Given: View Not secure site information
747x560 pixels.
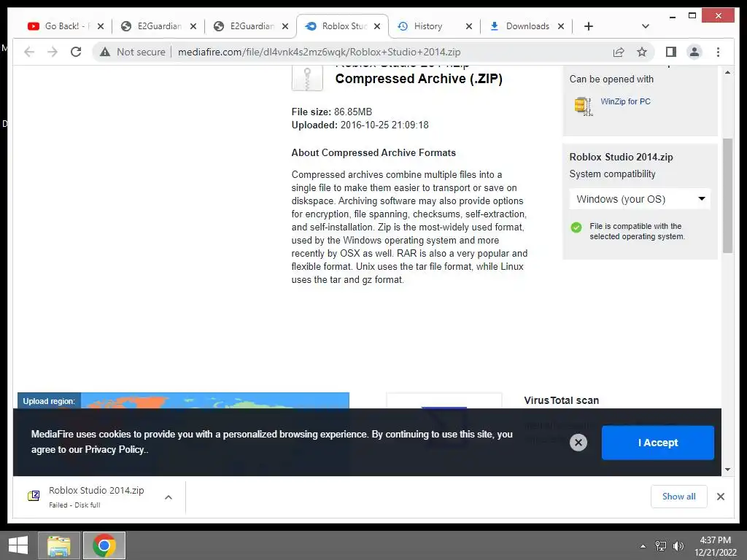Looking at the screenshot, I should coord(133,52).
